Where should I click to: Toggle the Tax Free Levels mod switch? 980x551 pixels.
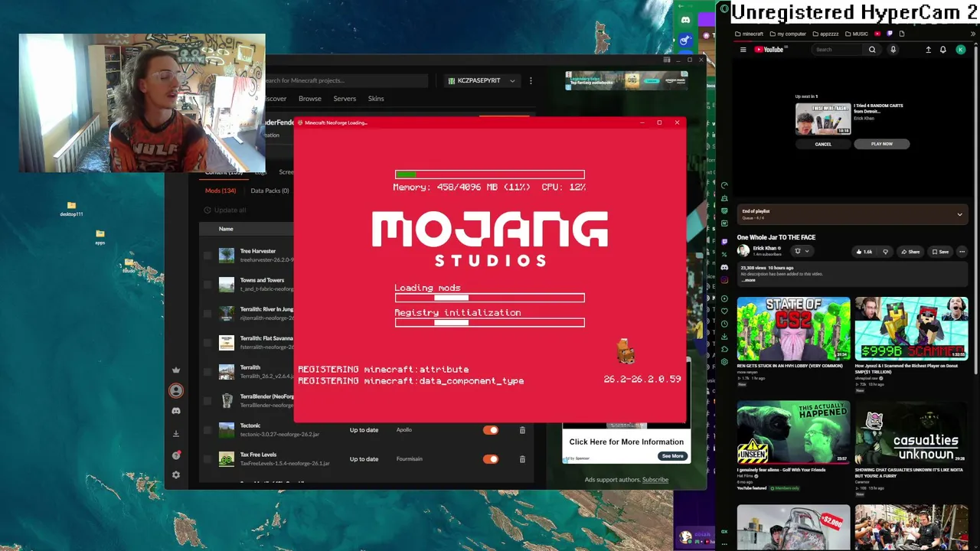491,459
